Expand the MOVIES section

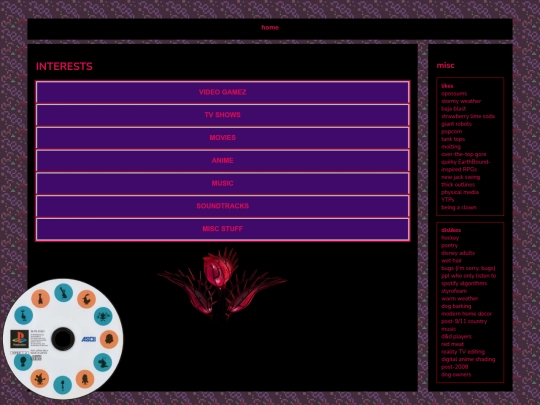tap(222, 138)
